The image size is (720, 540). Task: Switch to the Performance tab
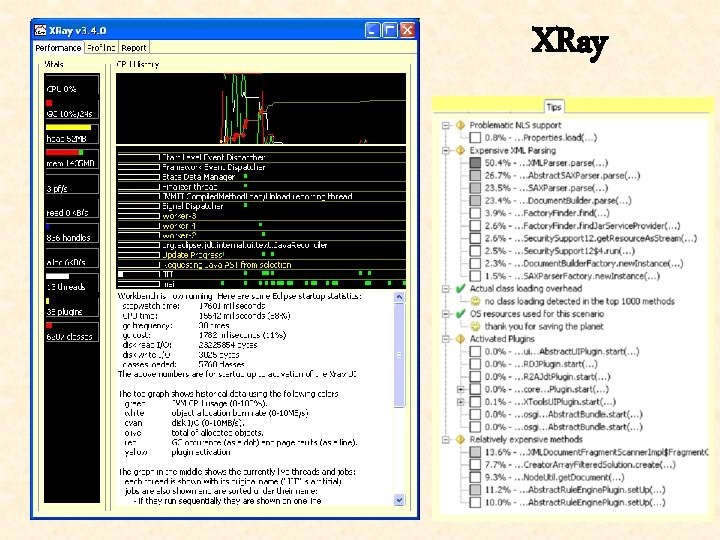pyautogui.click(x=58, y=48)
